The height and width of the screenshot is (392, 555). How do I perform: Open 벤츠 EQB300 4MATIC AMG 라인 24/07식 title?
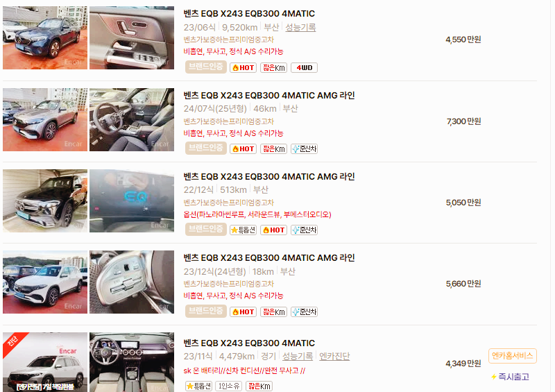[269, 95]
